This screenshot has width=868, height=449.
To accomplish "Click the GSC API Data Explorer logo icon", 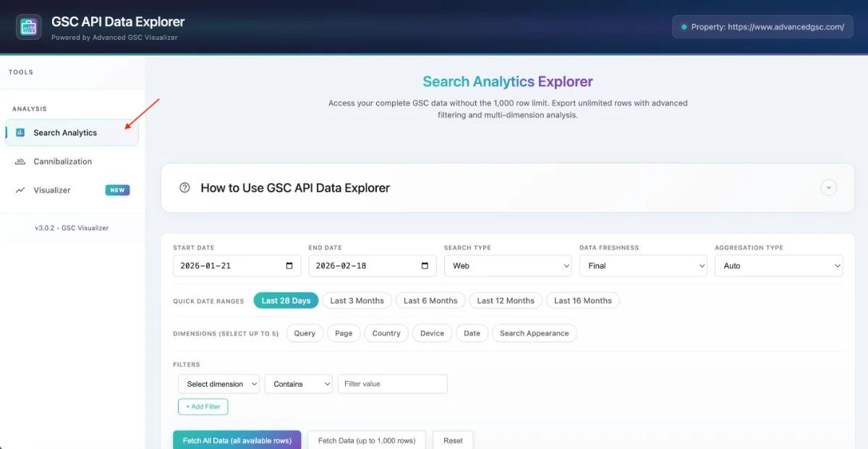I will (29, 27).
